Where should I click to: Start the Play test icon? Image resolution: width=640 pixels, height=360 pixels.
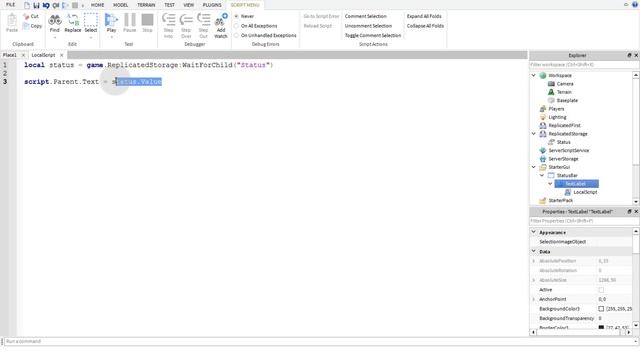(111, 20)
